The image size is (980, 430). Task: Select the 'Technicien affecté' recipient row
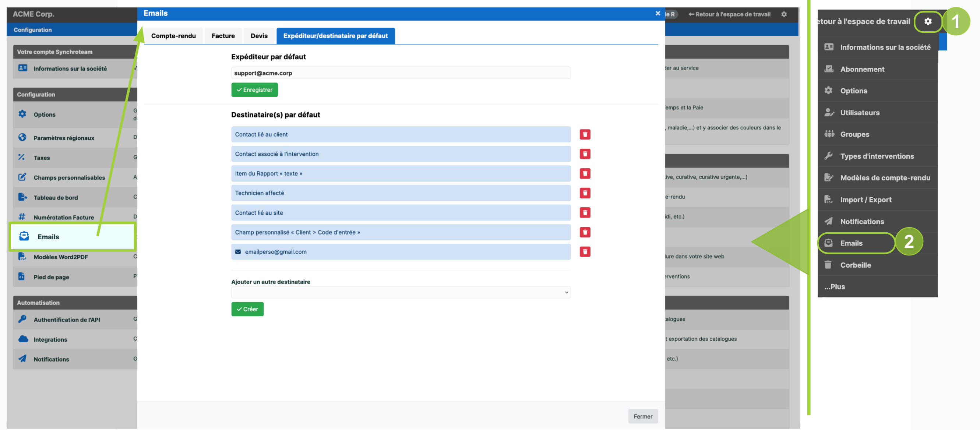(401, 193)
